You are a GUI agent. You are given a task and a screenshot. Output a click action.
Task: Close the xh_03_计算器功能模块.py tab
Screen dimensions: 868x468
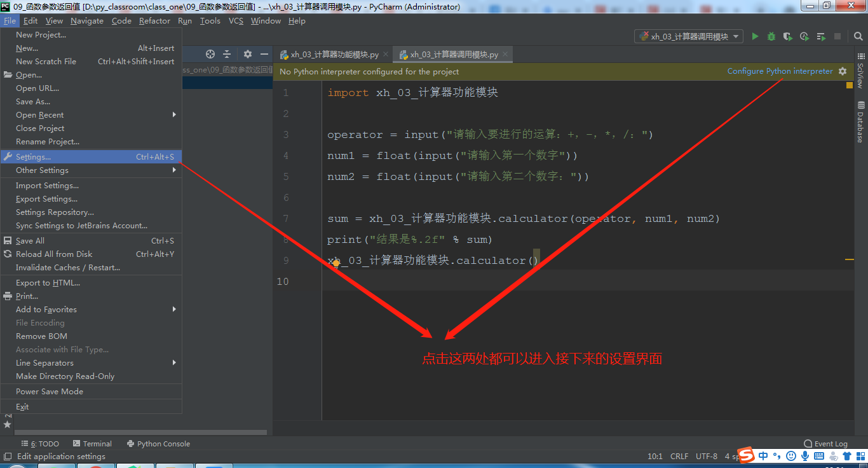(386, 55)
